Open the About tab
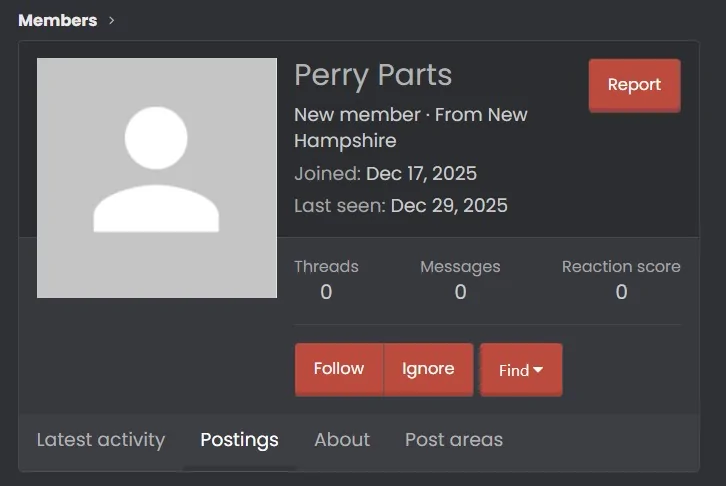Viewport: 726px width, 486px height. coord(342,439)
